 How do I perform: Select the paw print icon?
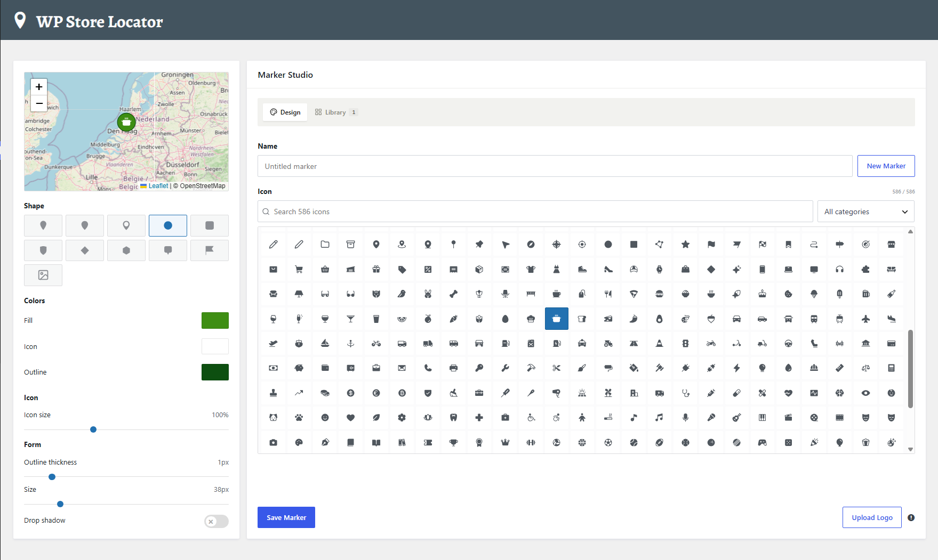299,417
